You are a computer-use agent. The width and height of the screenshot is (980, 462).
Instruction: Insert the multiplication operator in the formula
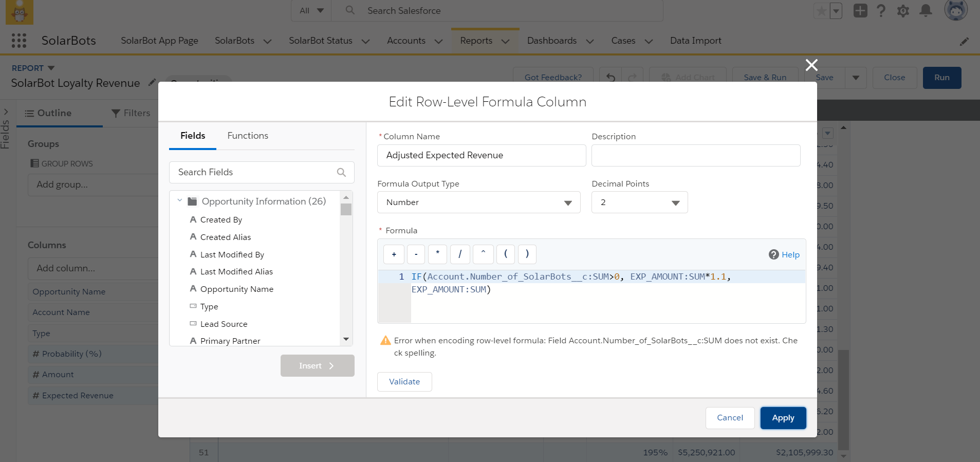coord(437,254)
